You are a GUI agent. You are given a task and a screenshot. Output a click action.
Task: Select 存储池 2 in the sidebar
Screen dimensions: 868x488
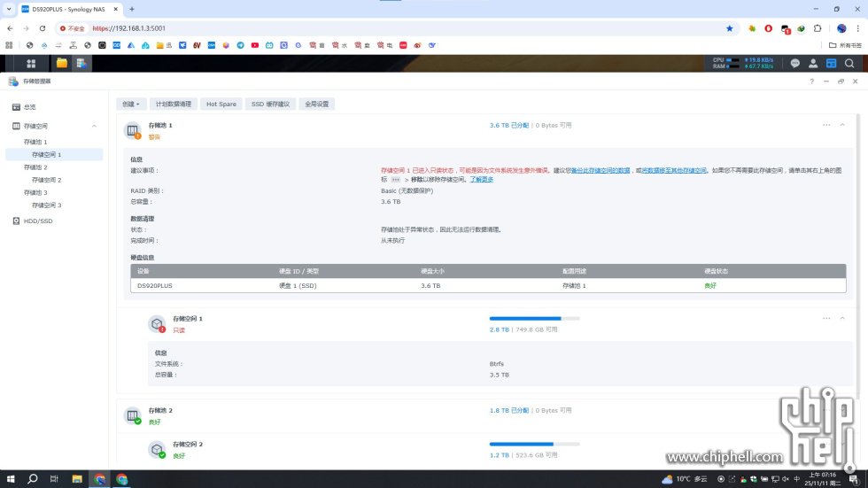(54, 167)
